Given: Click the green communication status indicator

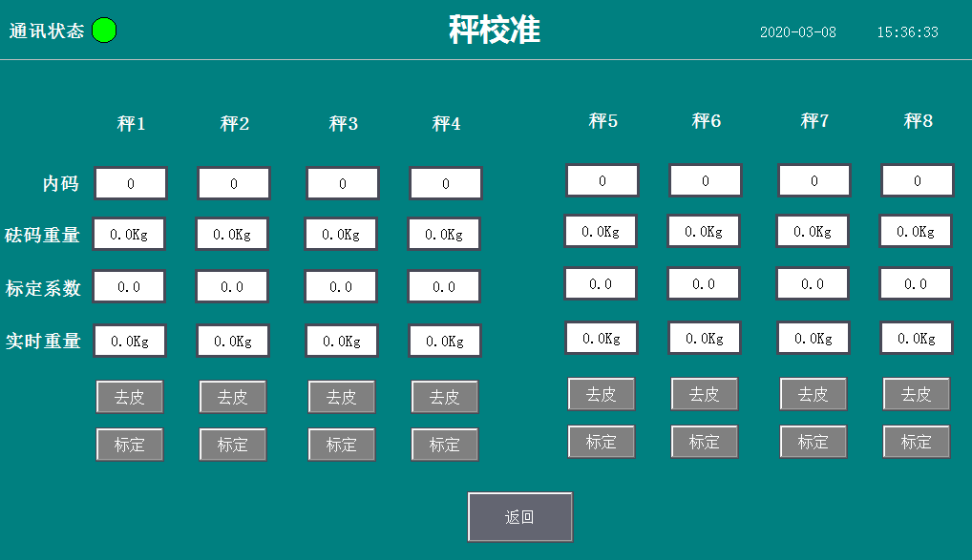Looking at the screenshot, I should point(104,31).
